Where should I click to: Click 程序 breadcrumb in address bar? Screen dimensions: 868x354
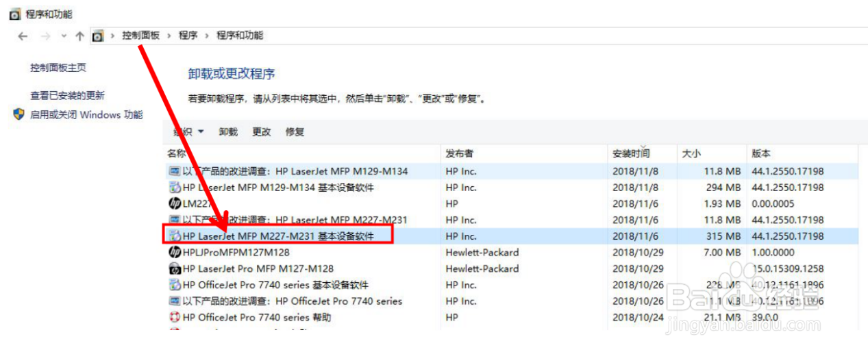(188, 35)
